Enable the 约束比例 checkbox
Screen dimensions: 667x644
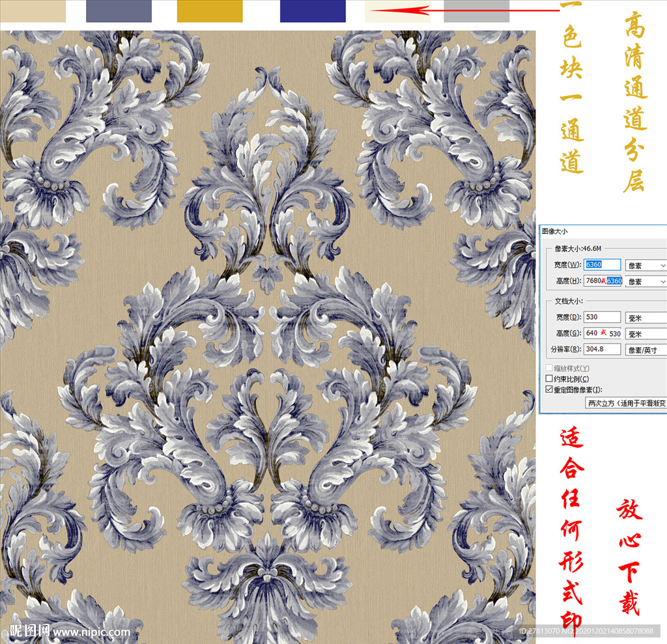point(549,378)
